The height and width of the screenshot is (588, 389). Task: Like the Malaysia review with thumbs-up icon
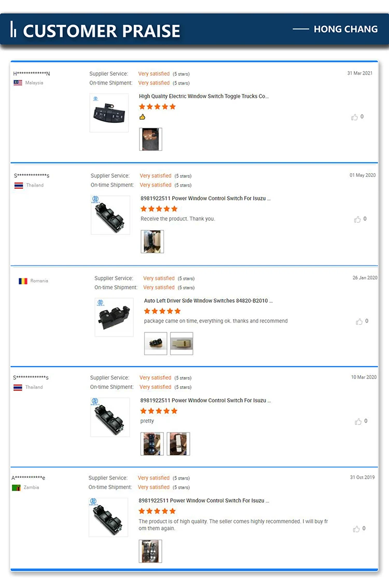click(354, 117)
